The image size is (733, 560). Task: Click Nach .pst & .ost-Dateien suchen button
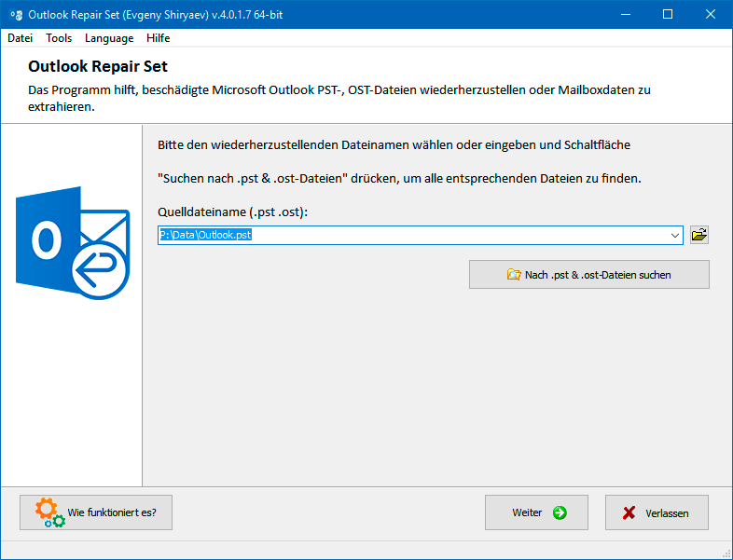(x=589, y=275)
